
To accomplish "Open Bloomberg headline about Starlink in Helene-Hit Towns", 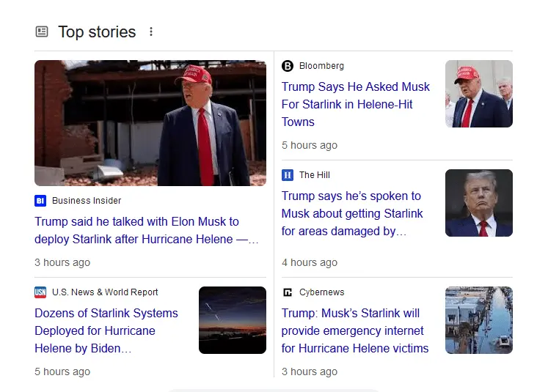I will pos(355,104).
